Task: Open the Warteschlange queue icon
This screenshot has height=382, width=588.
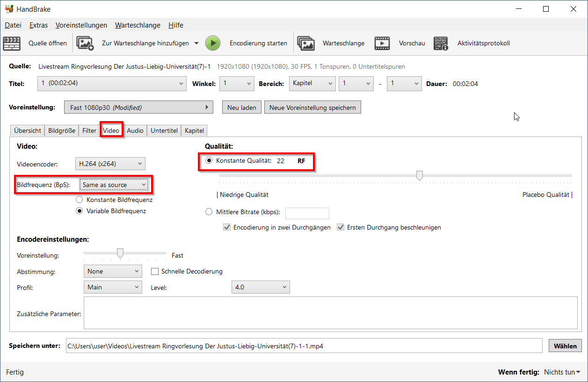Action: (x=306, y=43)
